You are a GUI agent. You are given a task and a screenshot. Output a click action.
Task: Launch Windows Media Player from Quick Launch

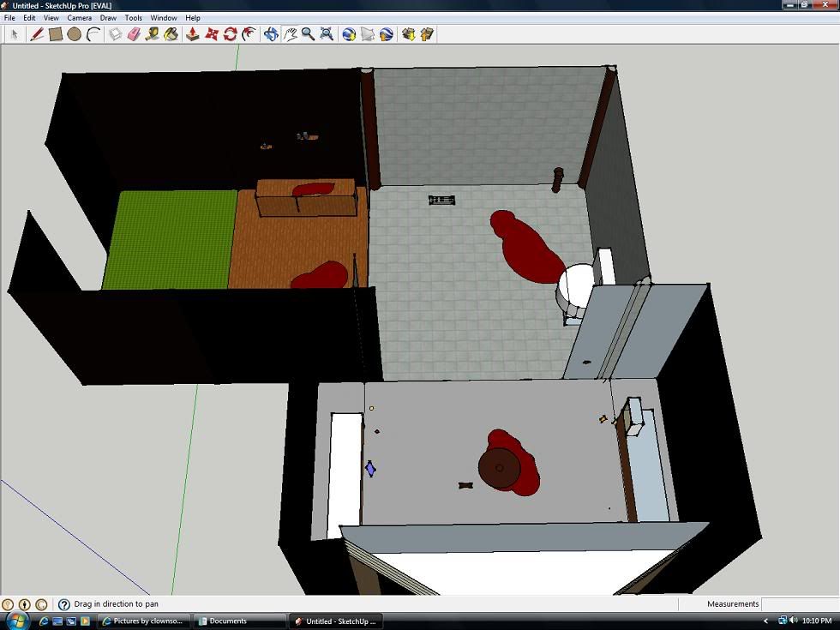[x=85, y=621]
